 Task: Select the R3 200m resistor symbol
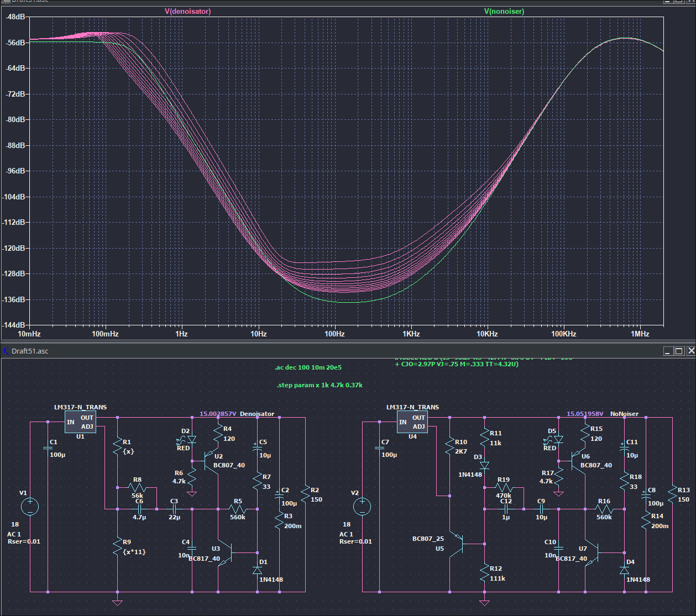pos(278,520)
